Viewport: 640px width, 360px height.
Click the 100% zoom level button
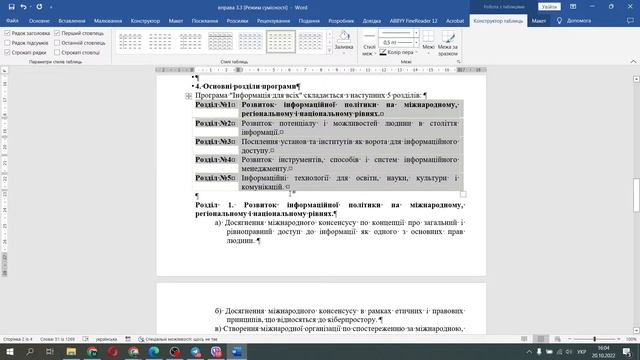pyautogui.click(x=631, y=339)
